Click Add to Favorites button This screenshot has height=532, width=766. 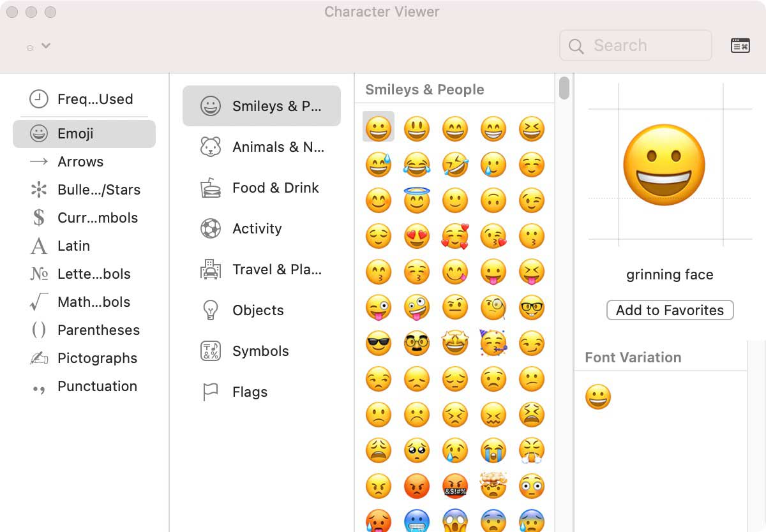(670, 310)
